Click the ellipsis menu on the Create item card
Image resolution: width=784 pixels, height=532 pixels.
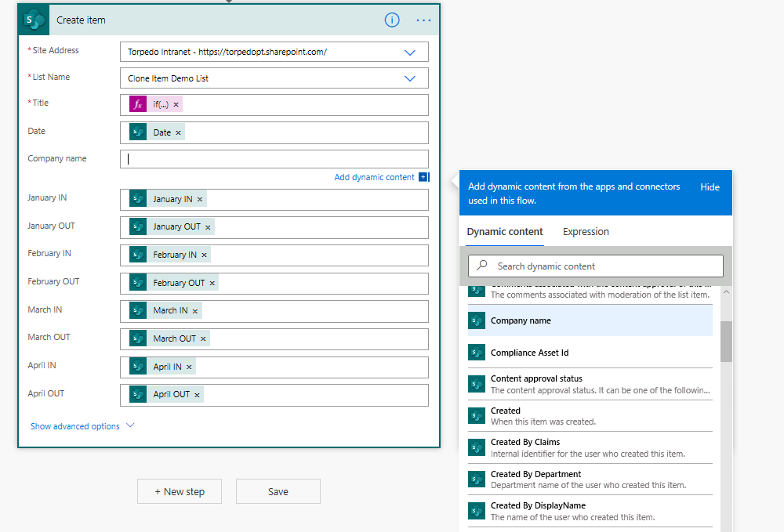click(x=423, y=20)
